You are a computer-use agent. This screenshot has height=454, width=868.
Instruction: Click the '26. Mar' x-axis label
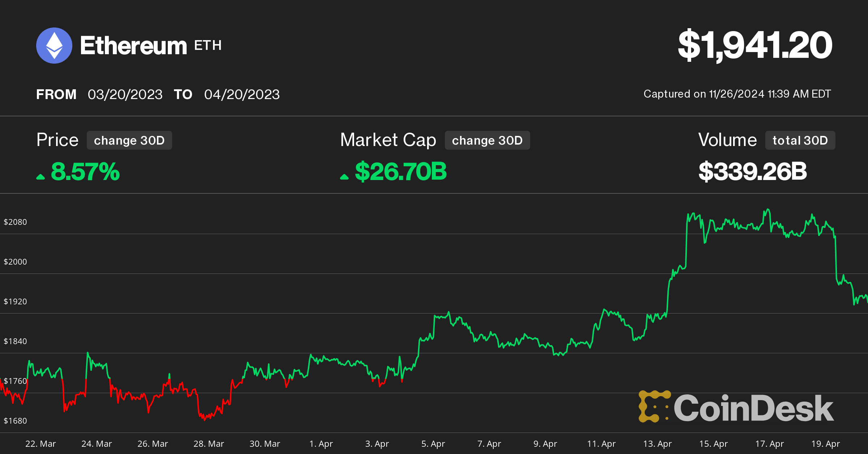click(153, 444)
